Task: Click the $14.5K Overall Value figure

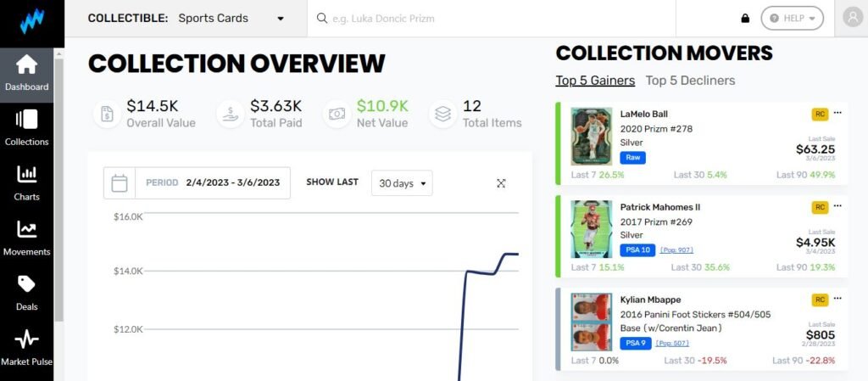Action: coord(153,106)
